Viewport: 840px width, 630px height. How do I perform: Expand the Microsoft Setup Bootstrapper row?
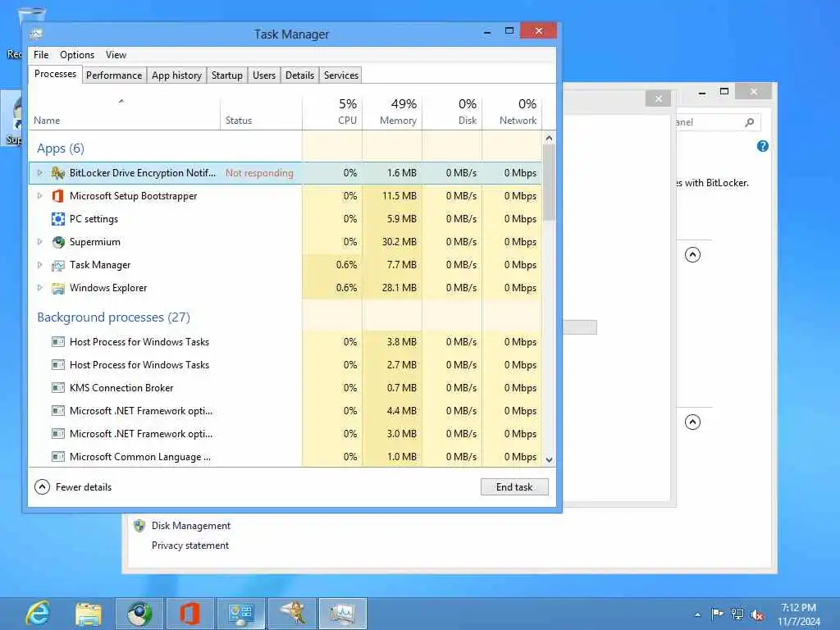pyautogui.click(x=39, y=196)
